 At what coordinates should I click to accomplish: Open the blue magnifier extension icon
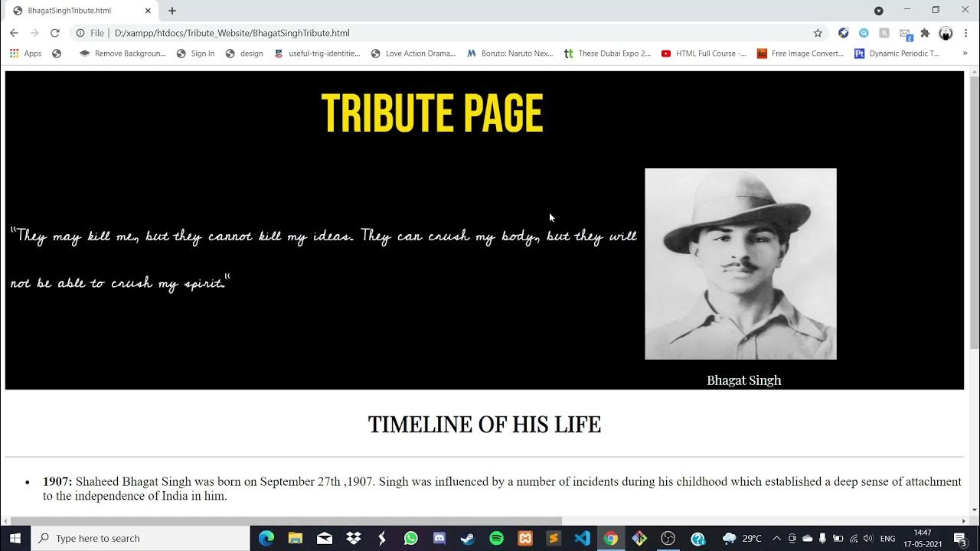pos(864,33)
